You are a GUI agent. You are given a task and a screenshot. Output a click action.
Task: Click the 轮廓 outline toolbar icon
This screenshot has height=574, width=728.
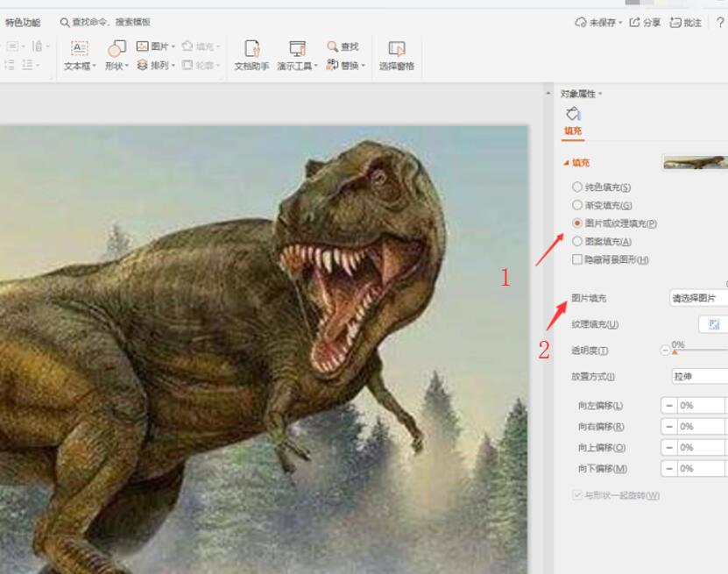pos(187,65)
